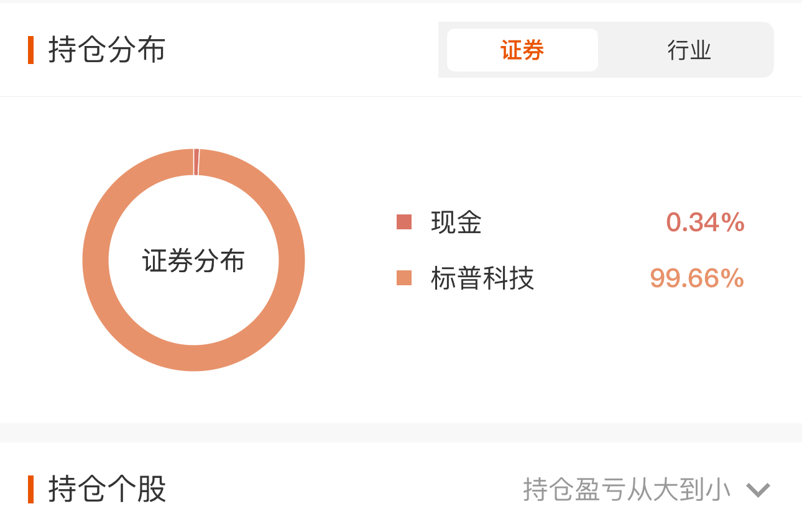This screenshot has width=802, height=532.
Task: Click the 现金 legend color square
Action: 404,222
